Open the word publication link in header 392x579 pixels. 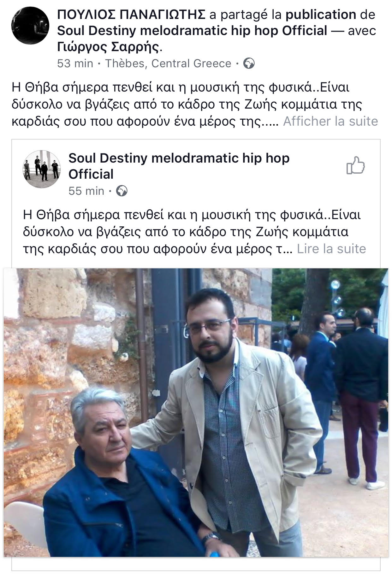coord(321,15)
